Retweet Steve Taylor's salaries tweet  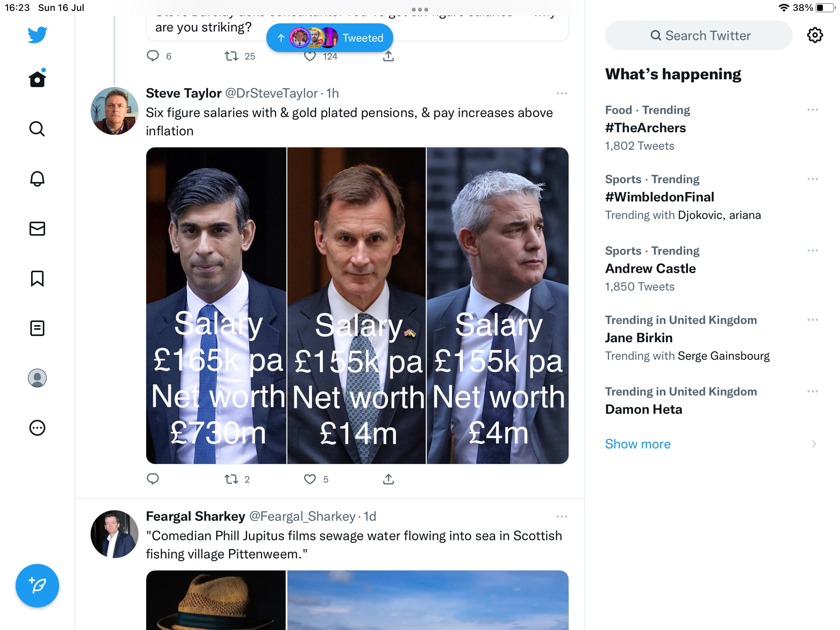231,479
